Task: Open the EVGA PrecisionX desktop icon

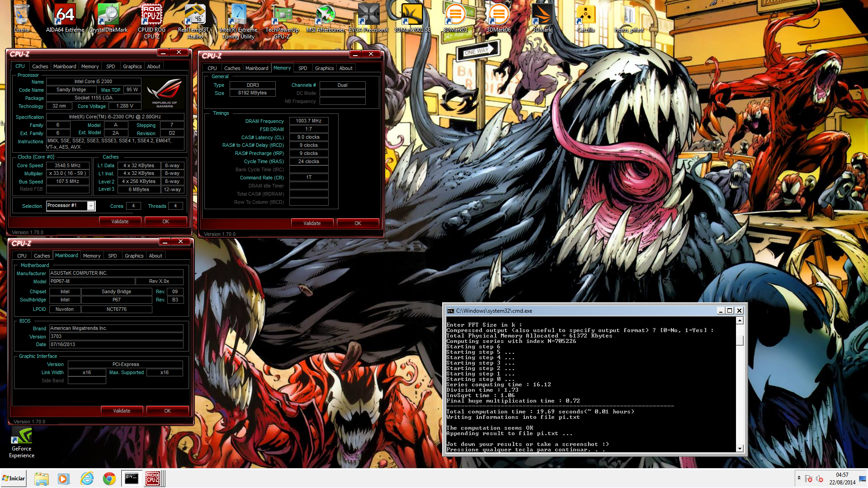Action: [368, 18]
